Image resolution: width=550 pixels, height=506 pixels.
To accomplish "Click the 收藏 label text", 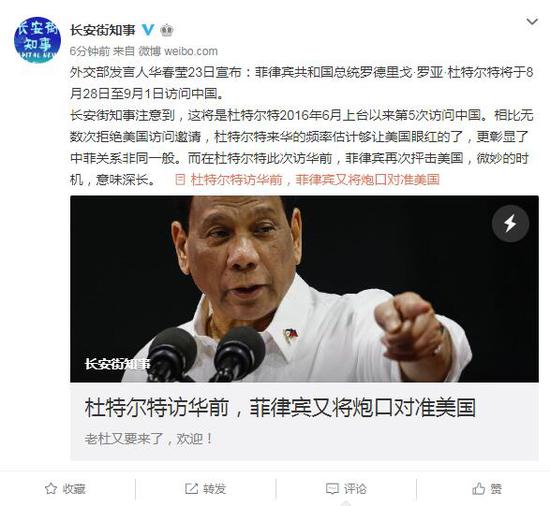I will coord(74,488).
